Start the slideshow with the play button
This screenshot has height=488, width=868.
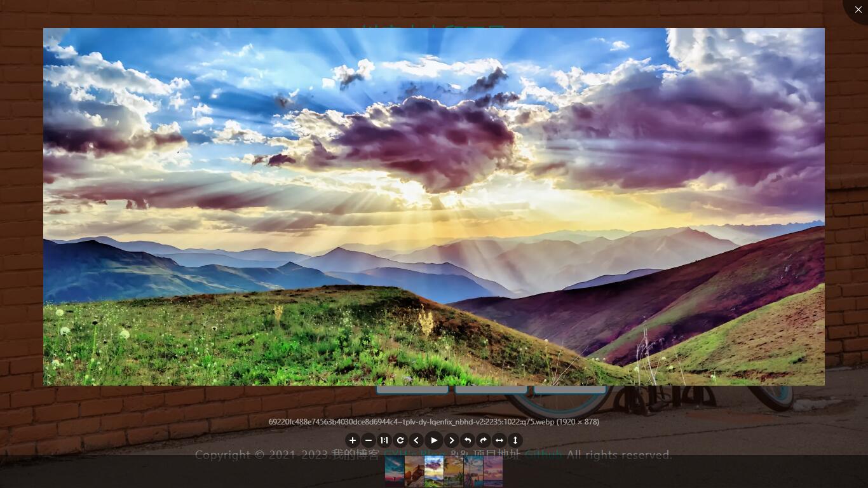tap(434, 440)
